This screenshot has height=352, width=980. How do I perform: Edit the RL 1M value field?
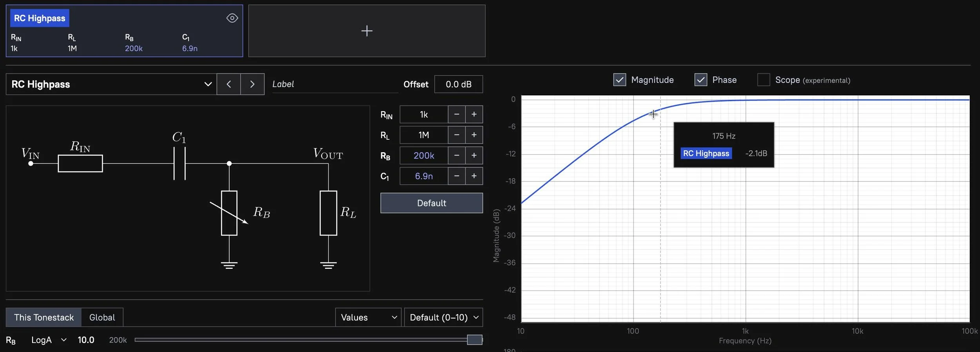[x=424, y=135]
